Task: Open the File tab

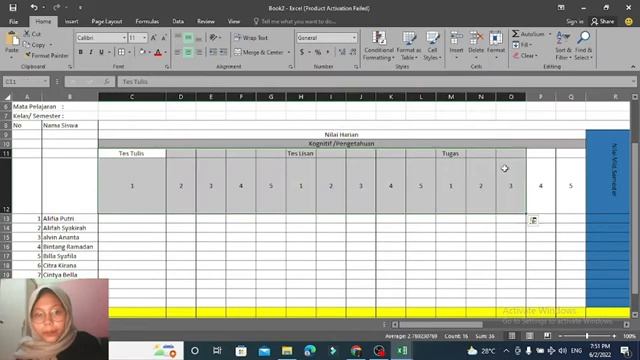Action: click(13, 21)
